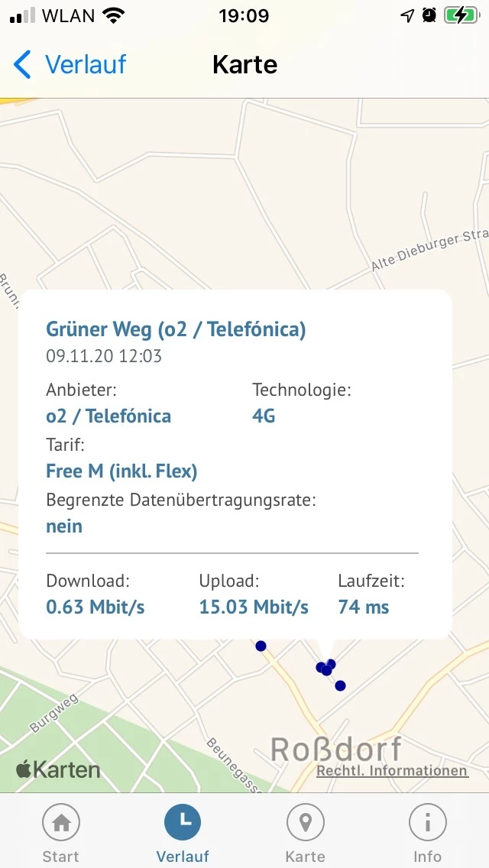
Task: Select the Verlauf clock tab icon
Action: tap(183, 824)
